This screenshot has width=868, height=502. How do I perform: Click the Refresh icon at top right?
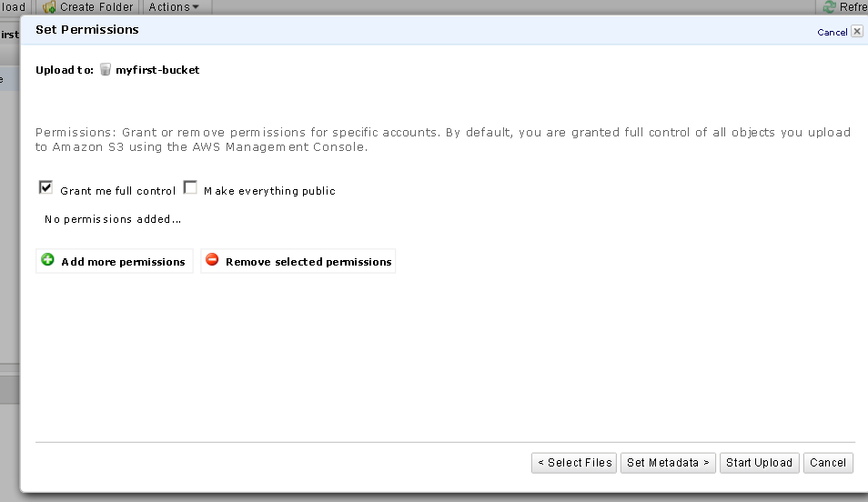tap(829, 7)
